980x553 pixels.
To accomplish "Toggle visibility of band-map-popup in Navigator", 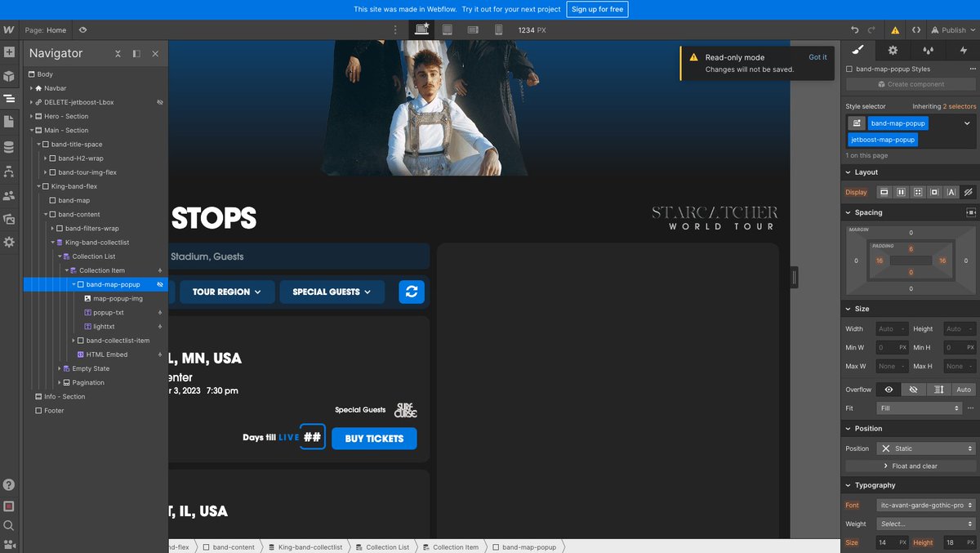I will click(x=160, y=284).
